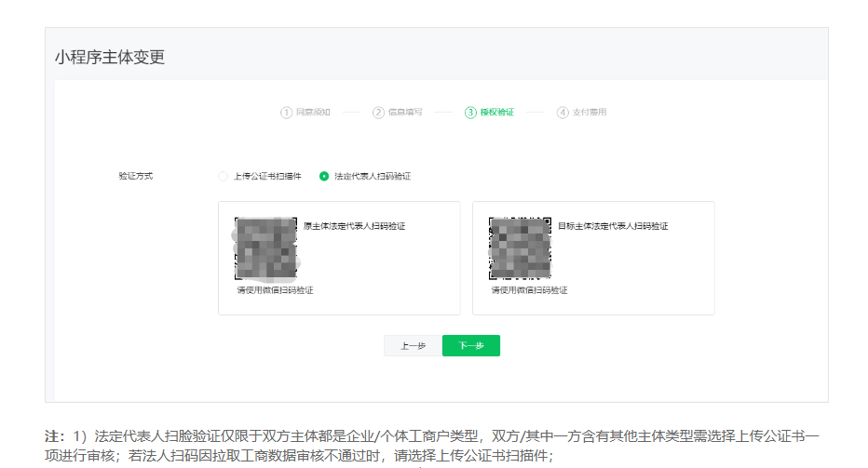Open step 2 信息填写
This screenshot has height=468, width=868.
pos(398,113)
